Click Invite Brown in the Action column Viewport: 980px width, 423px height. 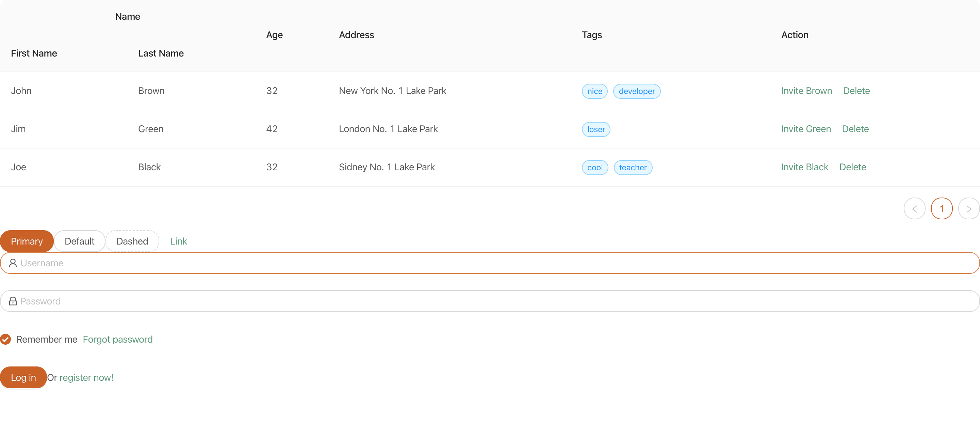point(806,91)
